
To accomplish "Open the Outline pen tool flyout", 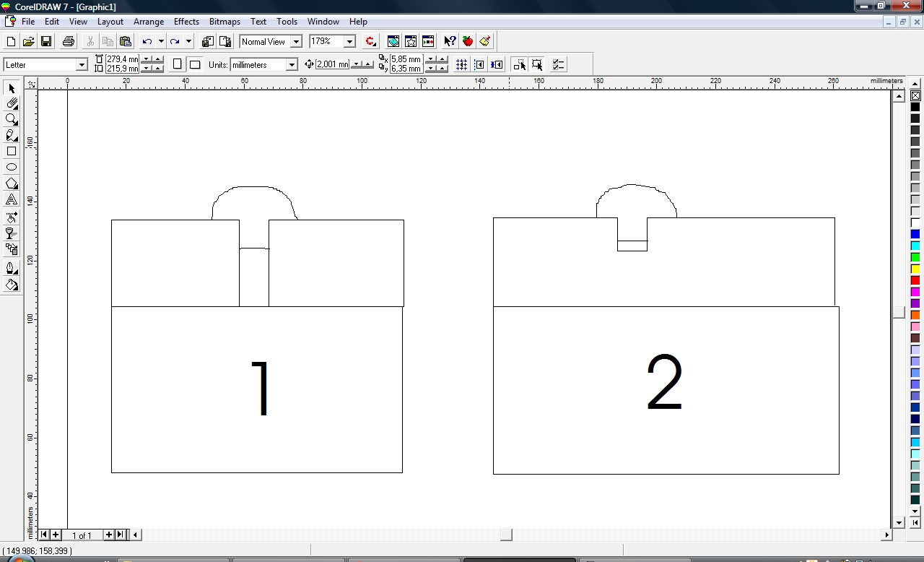I will click(12, 268).
